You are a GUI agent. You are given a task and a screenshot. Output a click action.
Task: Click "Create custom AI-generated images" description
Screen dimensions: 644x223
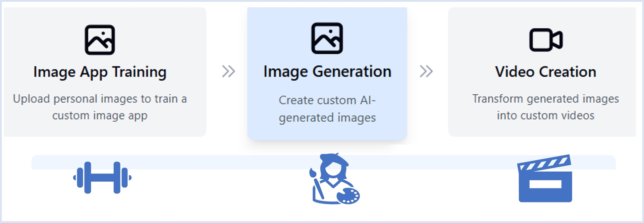click(x=327, y=109)
